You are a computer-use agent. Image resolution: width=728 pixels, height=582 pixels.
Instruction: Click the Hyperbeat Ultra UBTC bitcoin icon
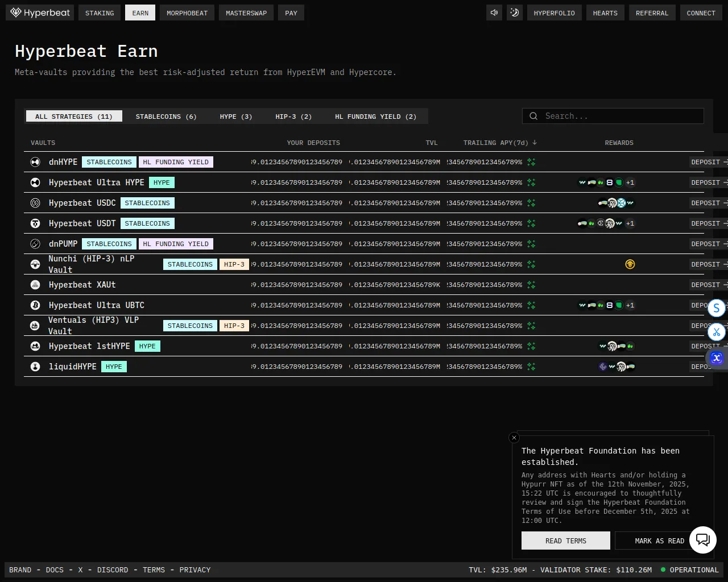[x=35, y=305]
